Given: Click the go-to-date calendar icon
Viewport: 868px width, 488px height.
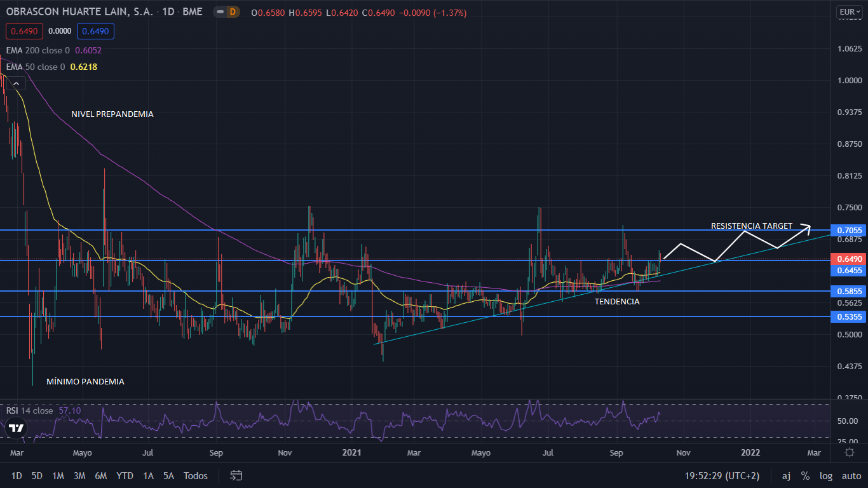Looking at the screenshot, I should (236, 475).
